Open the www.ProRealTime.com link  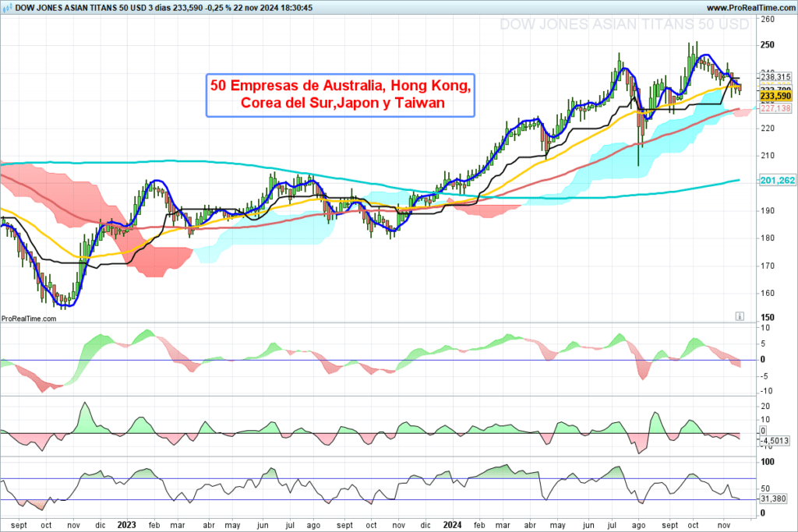click(750, 8)
